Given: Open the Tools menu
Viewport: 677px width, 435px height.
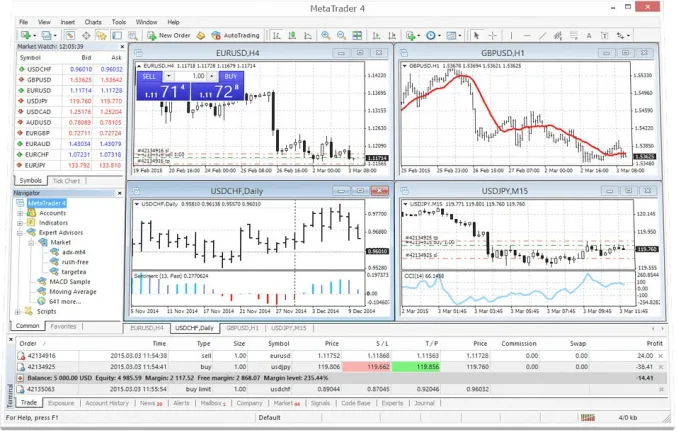Looking at the screenshot, I should [119, 22].
